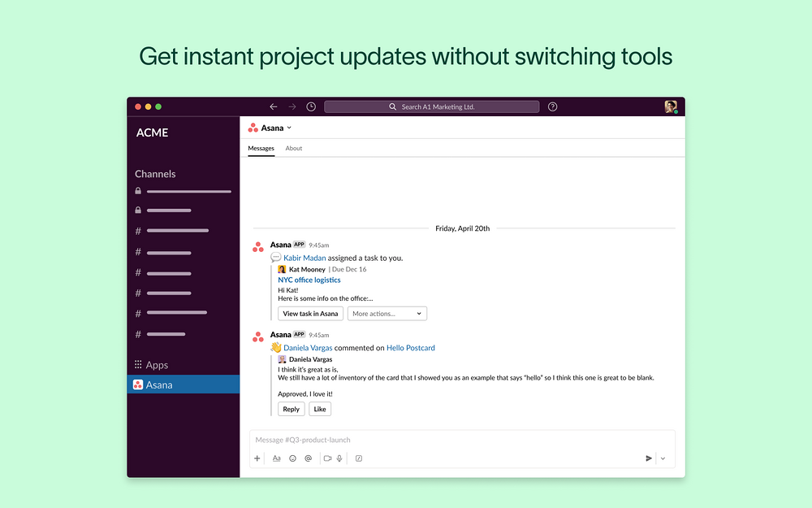Record audio with microphone icon
Image resolution: width=812 pixels, height=508 pixels.
point(339,458)
